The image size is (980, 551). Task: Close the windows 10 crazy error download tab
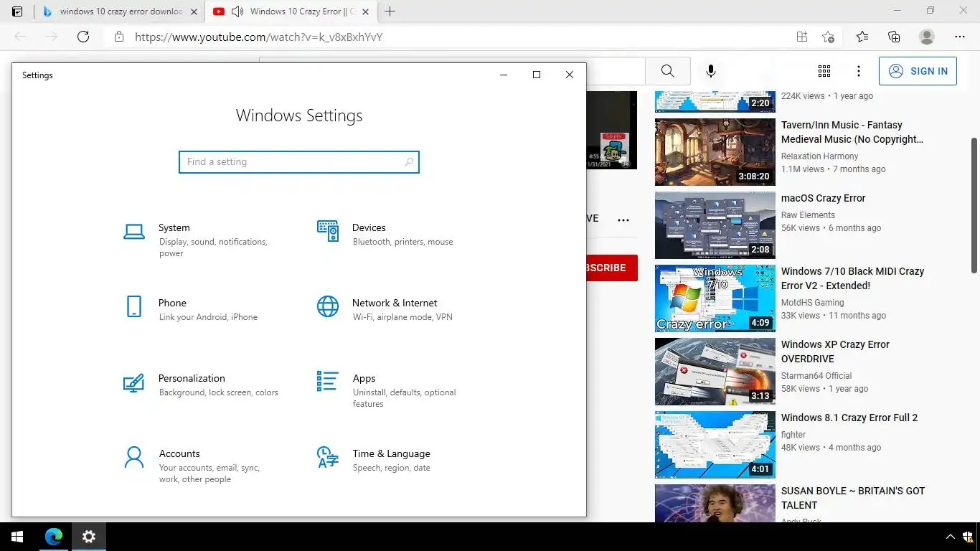[x=194, y=11]
